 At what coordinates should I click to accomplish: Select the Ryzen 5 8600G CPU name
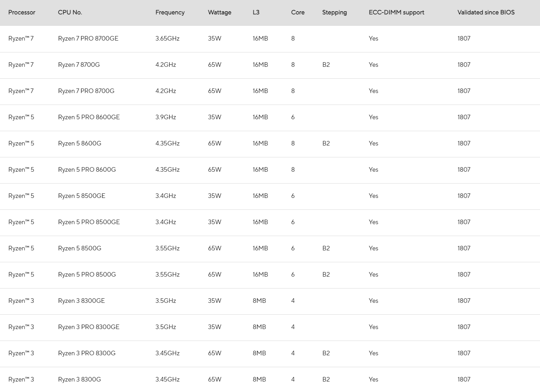(79, 143)
